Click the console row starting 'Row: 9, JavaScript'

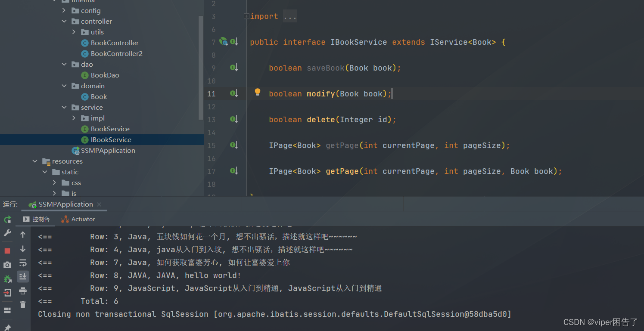pos(236,288)
